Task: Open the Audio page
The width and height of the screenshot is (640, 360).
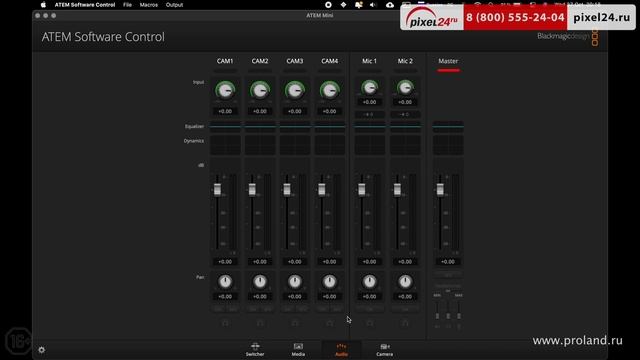Action: [341, 350]
